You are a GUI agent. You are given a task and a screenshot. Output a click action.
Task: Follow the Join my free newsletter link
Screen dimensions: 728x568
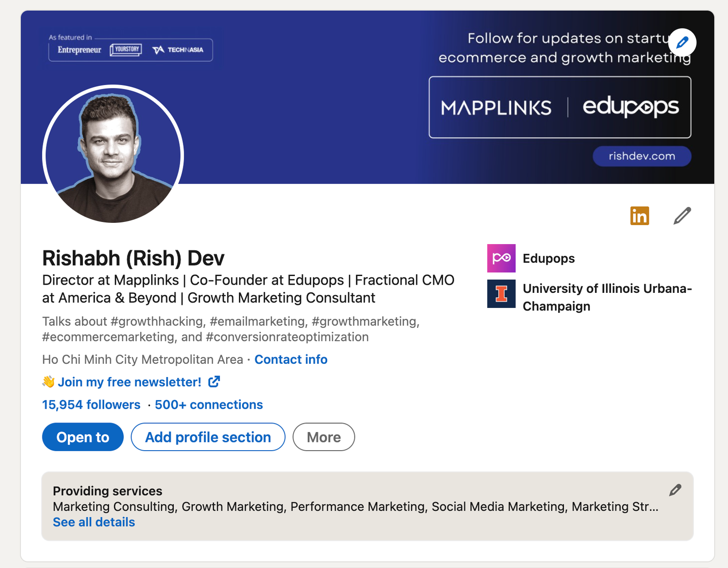click(130, 382)
